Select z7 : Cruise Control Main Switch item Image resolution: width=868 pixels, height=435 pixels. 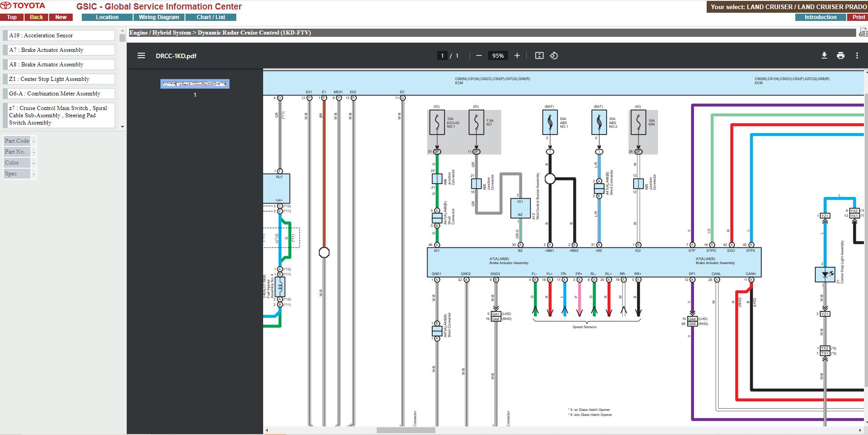(x=59, y=115)
